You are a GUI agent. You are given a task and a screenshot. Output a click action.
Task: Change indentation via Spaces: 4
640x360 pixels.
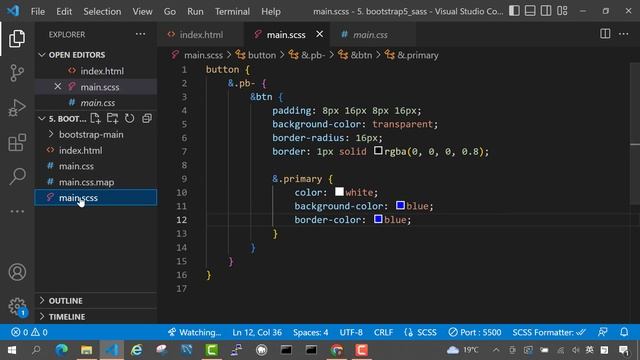click(x=310, y=332)
